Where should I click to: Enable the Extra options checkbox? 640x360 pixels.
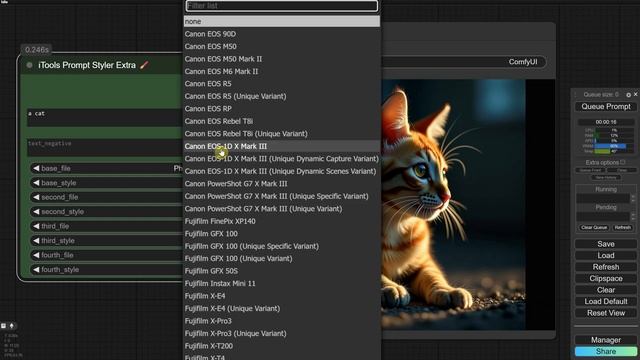[623, 162]
